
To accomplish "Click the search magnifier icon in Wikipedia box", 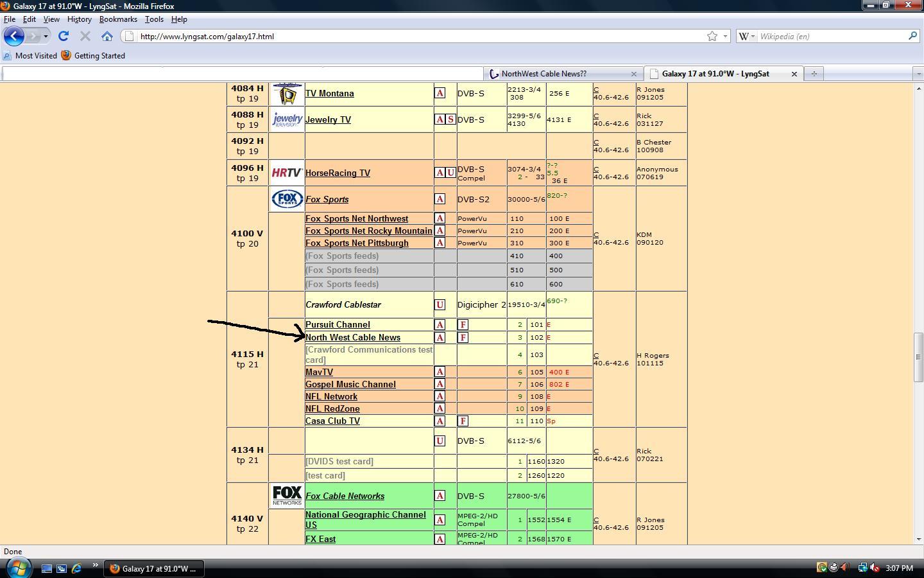I will coord(912,36).
